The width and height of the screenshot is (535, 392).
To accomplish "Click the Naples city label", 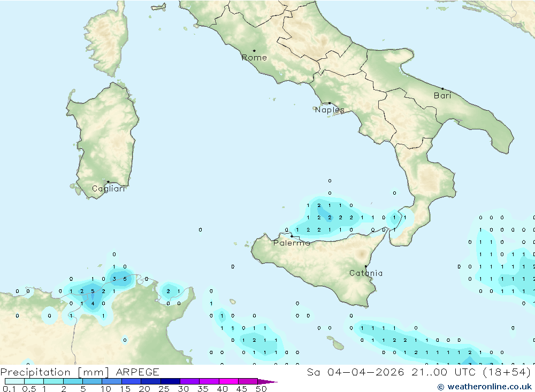I will [330, 110].
